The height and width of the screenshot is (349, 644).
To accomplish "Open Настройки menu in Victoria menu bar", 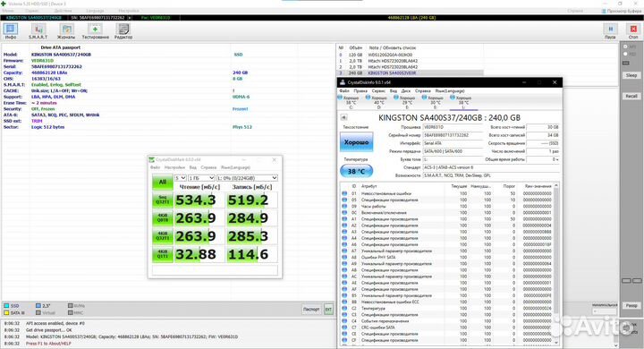I will (x=129, y=11).
